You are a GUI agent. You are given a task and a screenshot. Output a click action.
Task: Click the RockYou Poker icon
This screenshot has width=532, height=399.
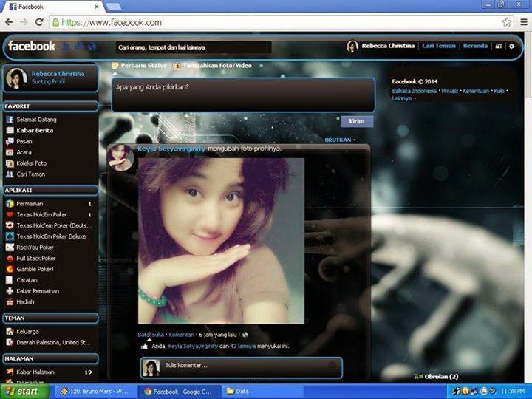10,248
